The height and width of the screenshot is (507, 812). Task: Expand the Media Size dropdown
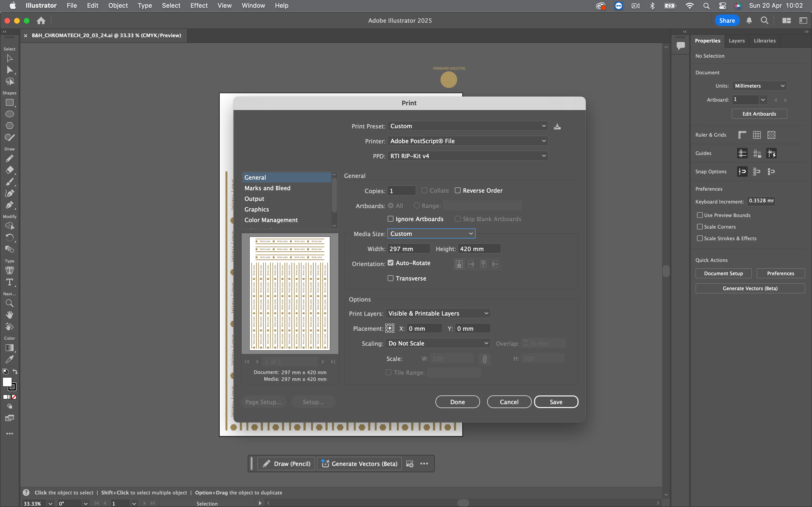click(431, 234)
